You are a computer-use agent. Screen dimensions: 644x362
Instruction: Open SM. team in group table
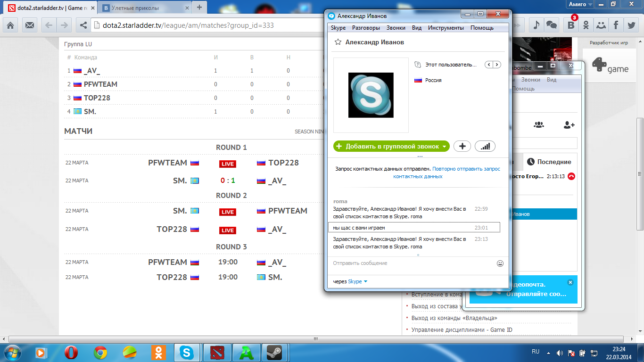click(x=90, y=112)
